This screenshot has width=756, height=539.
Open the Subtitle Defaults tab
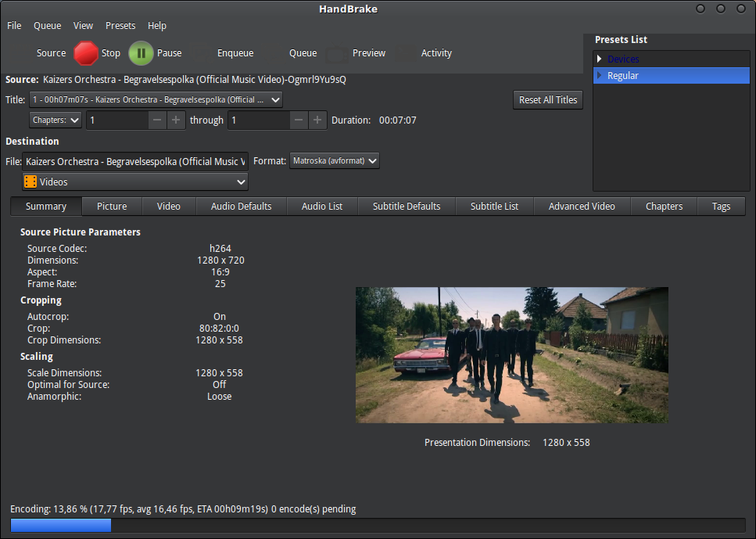tap(407, 206)
